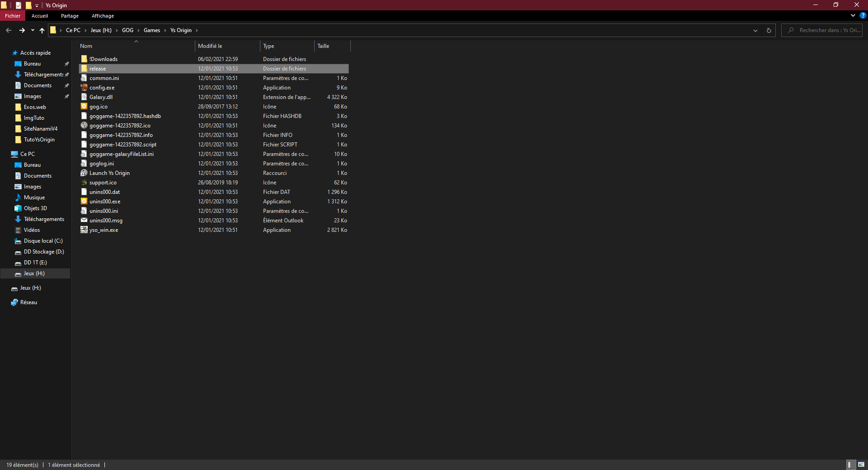Expand the ribbon with the chevron

[853, 15]
